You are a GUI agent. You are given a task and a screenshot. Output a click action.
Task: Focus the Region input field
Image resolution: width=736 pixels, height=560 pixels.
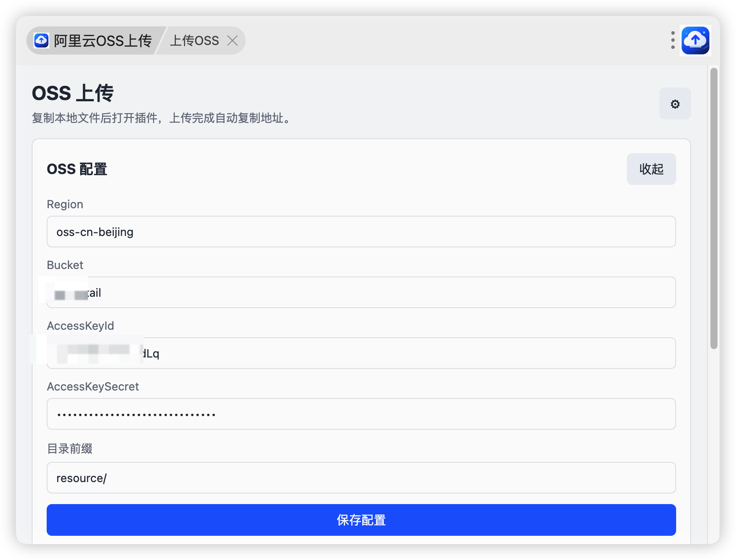[361, 232]
